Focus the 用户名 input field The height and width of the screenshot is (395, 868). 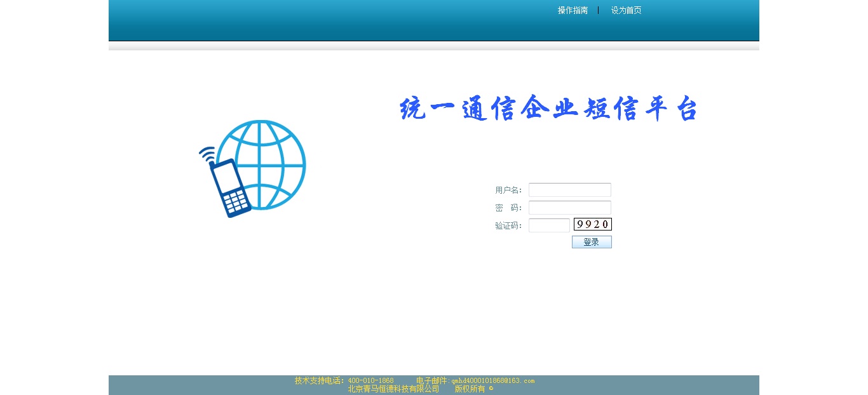(x=569, y=190)
